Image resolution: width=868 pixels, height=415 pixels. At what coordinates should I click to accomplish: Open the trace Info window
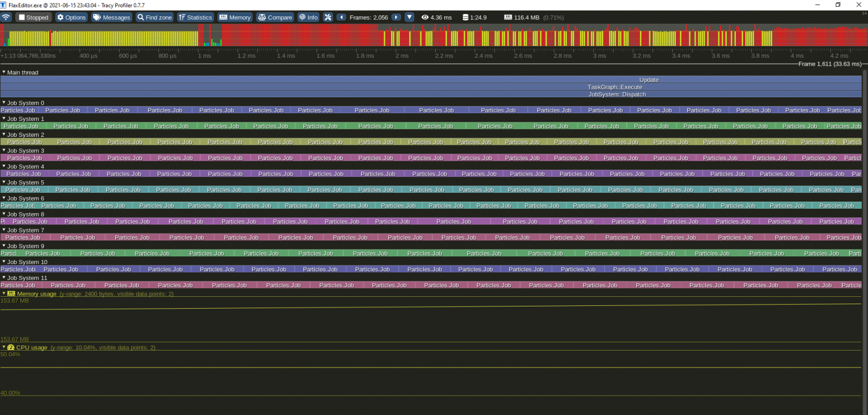click(x=309, y=18)
